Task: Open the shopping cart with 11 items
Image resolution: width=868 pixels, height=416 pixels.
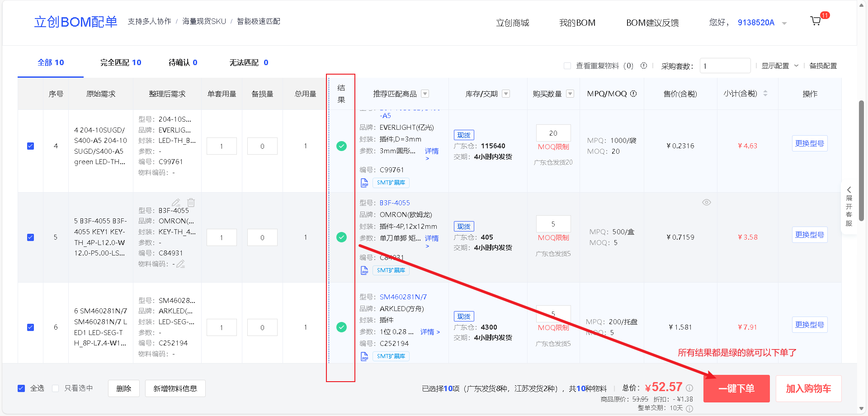Action: click(x=816, y=20)
